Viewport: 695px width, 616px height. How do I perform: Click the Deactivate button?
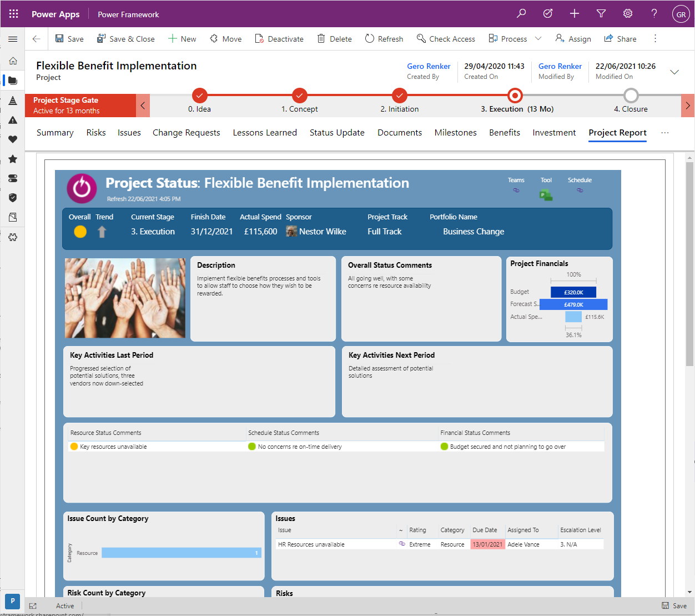(x=279, y=39)
